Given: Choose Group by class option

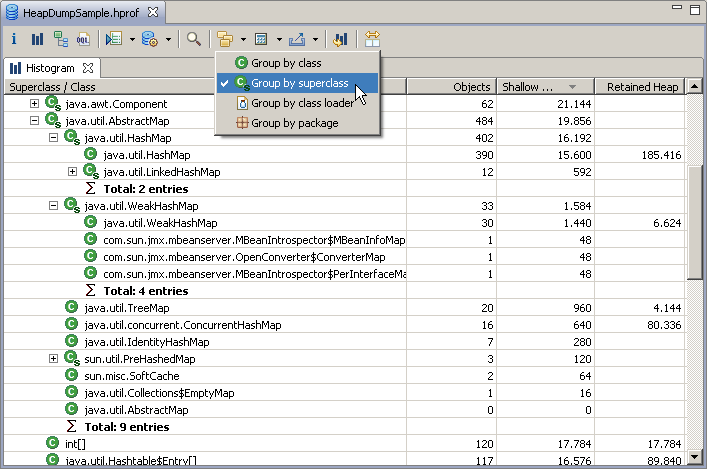Looking at the screenshot, I should [x=285, y=63].
